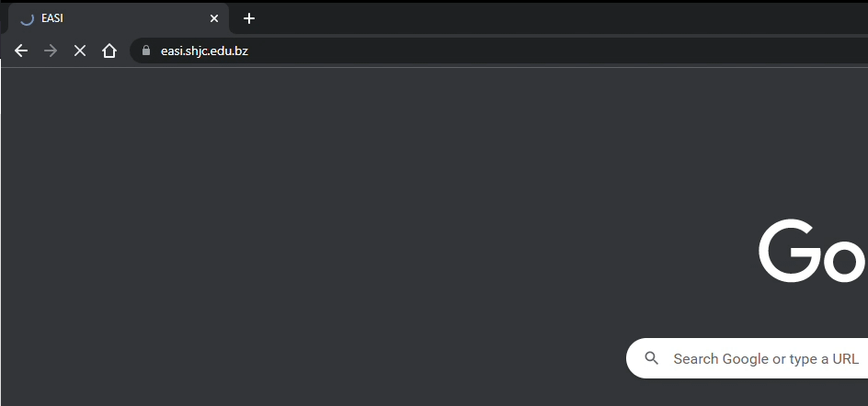The height and width of the screenshot is (406, 868).
Task: View site information via the padlock icon
Action: click(x=146, y=51)
